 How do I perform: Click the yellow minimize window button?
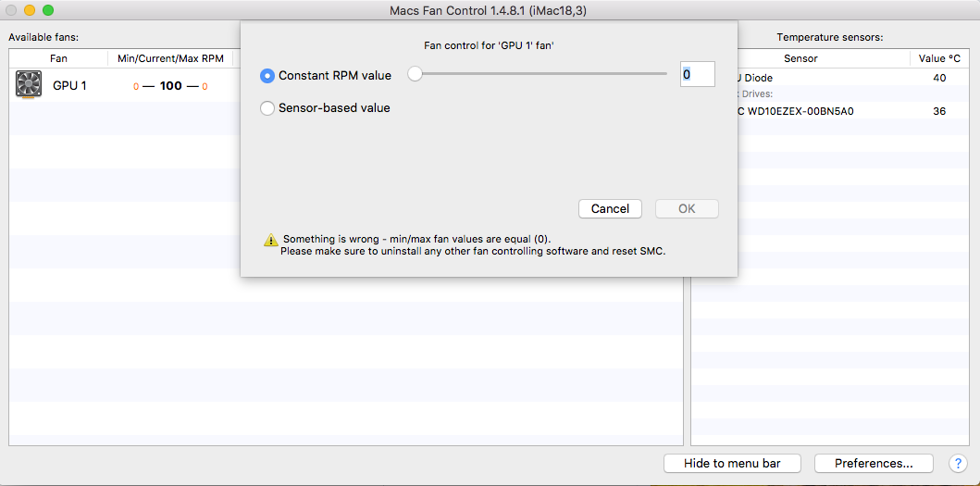tap(30, 10)
